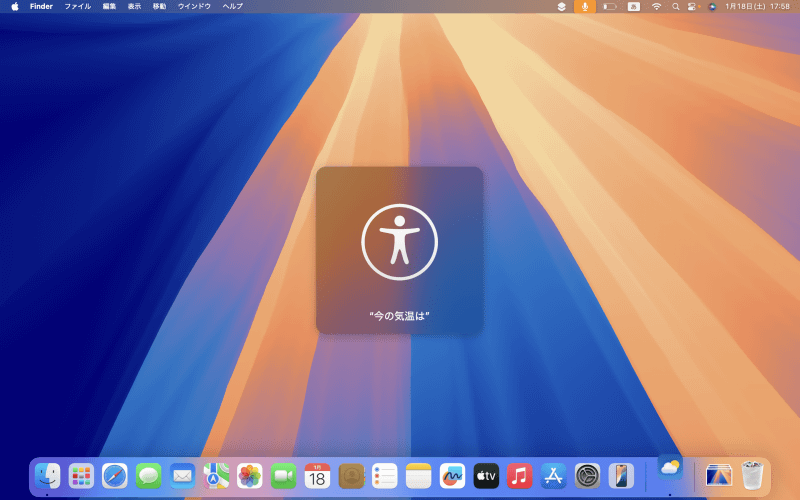This screenshot has width=800, height=500.
Task: Open the ウインドウ menu
Action: [194, 6]
